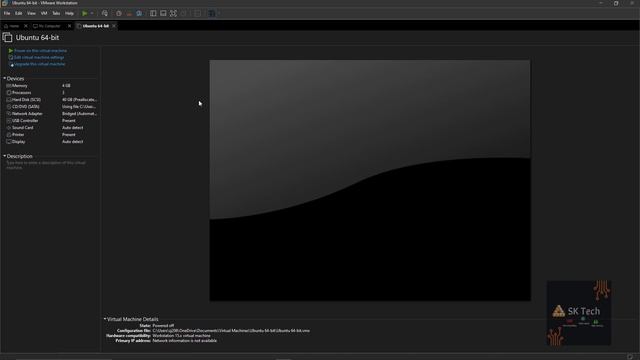Screen dimensions: 640x360
Task: Click the Printer device icon
Action: [9, 135]
